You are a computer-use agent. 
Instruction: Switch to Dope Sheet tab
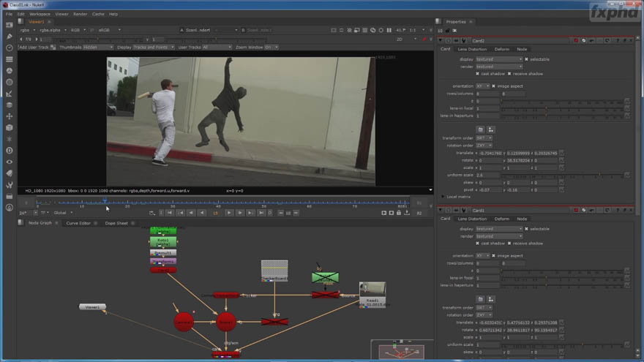pos(116,223)
